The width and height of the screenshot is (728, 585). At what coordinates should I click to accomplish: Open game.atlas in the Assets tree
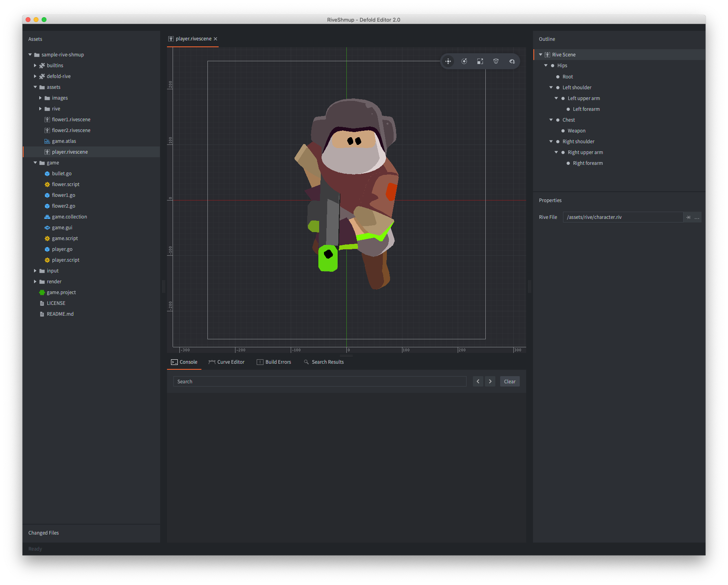click(64, 141)
